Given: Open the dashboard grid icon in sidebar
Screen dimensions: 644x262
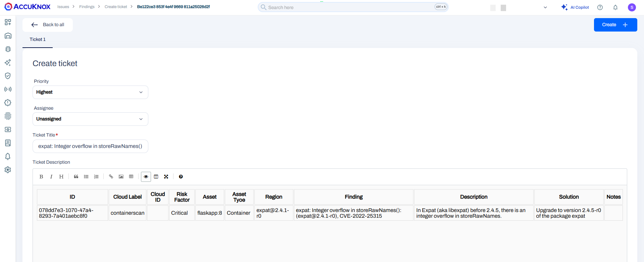Looking at the screenshot, I should 8,22.
